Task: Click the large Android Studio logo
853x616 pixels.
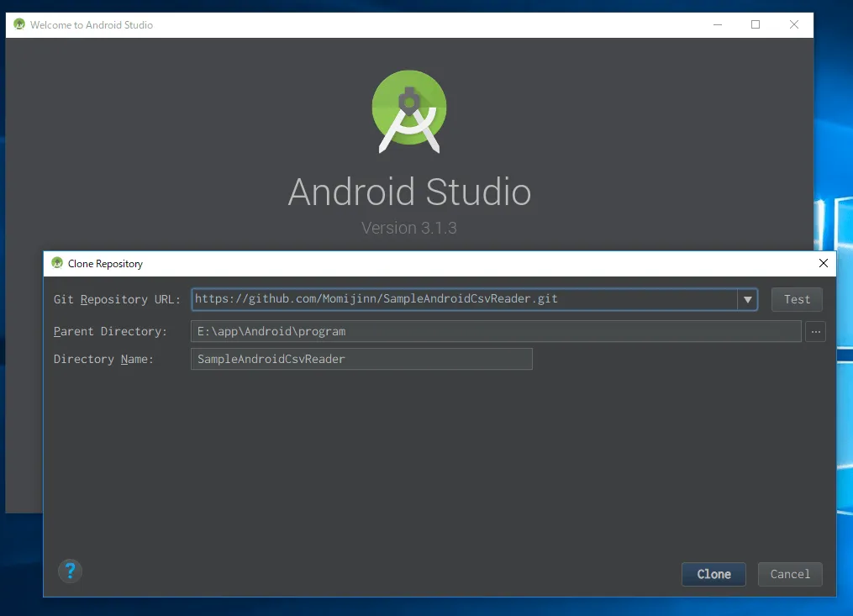Action: coord(409,112)
